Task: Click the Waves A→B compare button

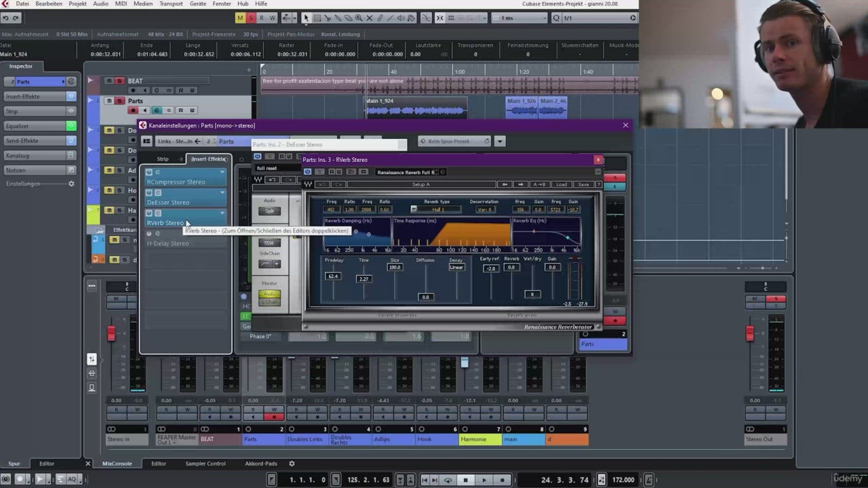Action: point(539,184)
